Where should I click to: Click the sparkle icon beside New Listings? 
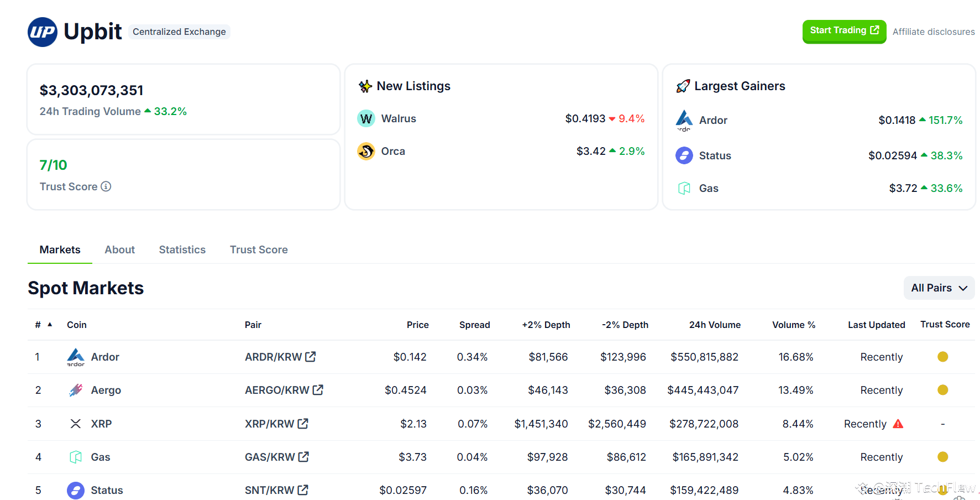(365, 86)
